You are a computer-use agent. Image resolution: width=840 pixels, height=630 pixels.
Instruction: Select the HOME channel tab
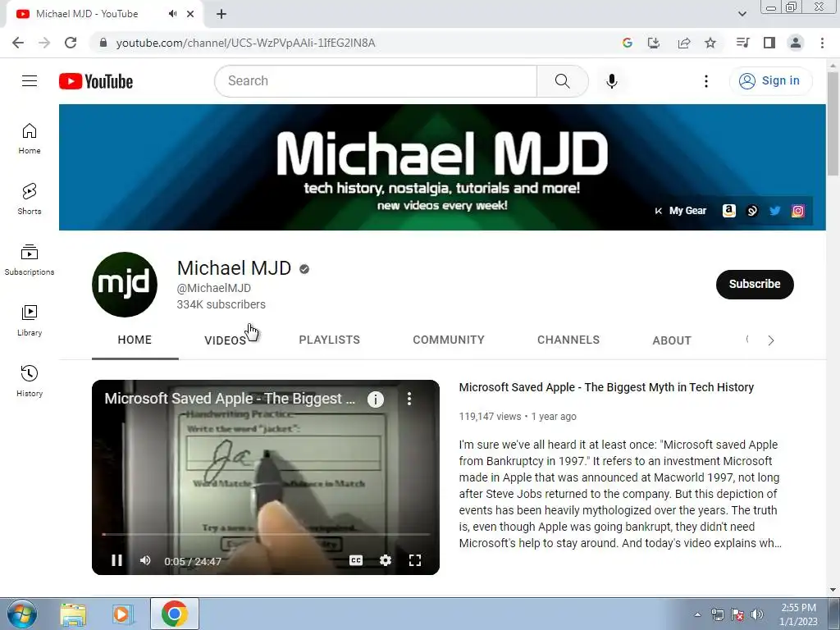click(x=135, y=340)
